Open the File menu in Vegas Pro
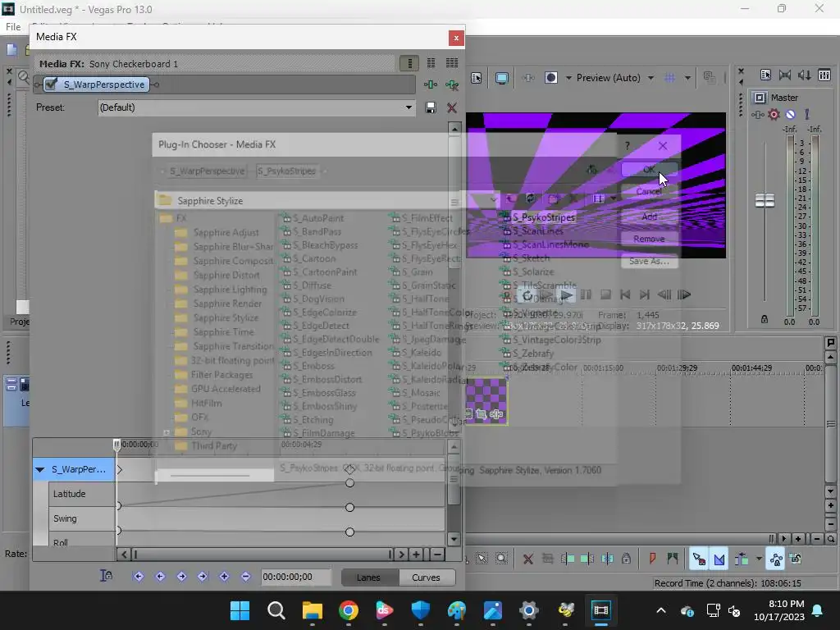Screen dimensions: 840x630 (x=13, y=27)
